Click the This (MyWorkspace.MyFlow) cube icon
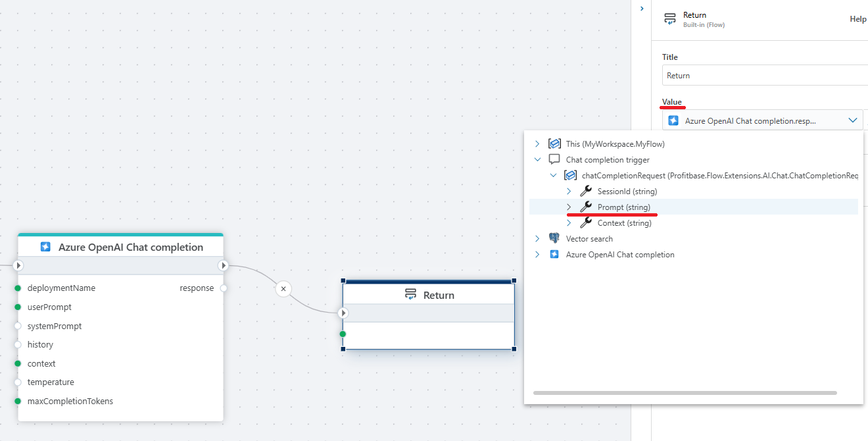This screenshot has height=441, width=868. 554,144
